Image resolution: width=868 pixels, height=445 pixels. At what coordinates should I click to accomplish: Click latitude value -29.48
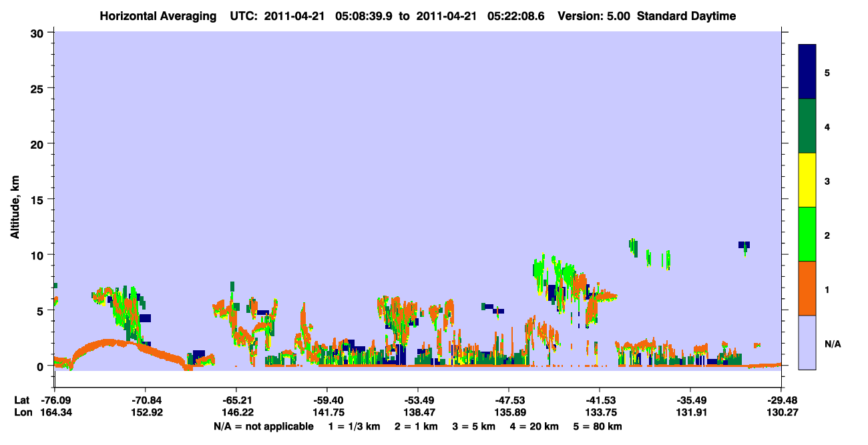click(x=781, y=400)
